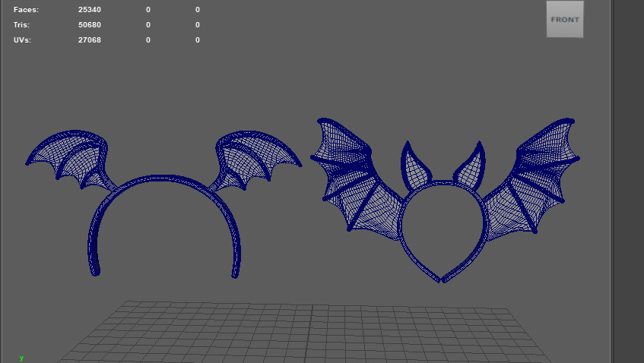Click the green y axis indicator

click(21, 358)
